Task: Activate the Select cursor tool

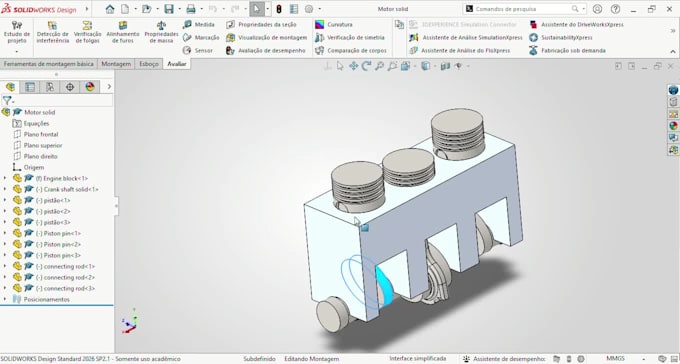Action: (257, 9)
